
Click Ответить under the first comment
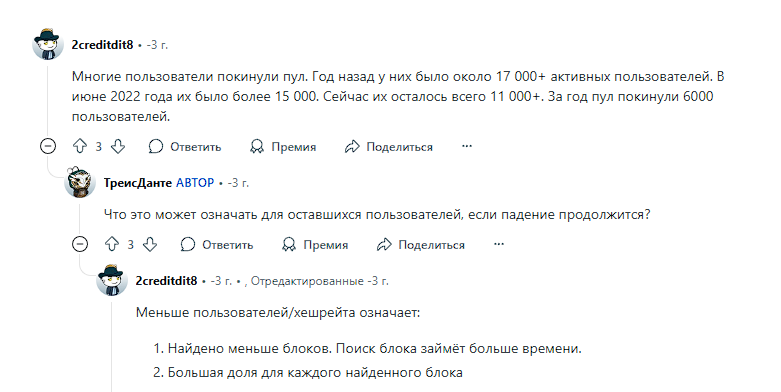(185, 146)
